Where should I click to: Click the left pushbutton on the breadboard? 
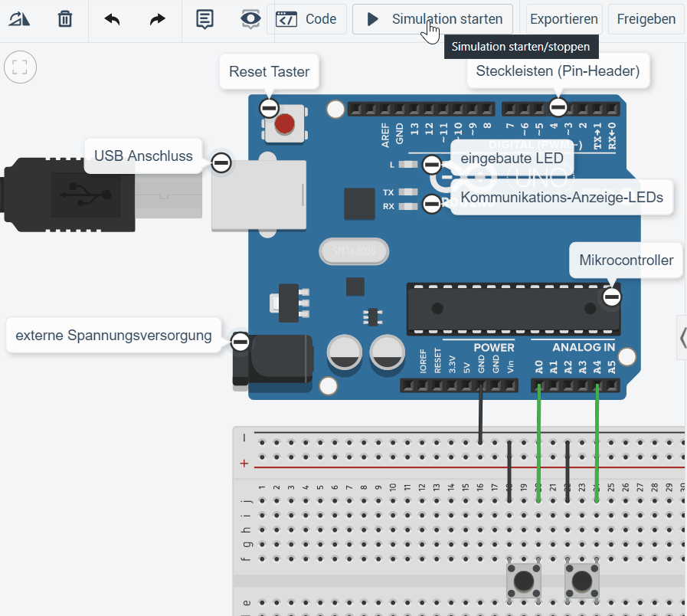coord(524,582)
